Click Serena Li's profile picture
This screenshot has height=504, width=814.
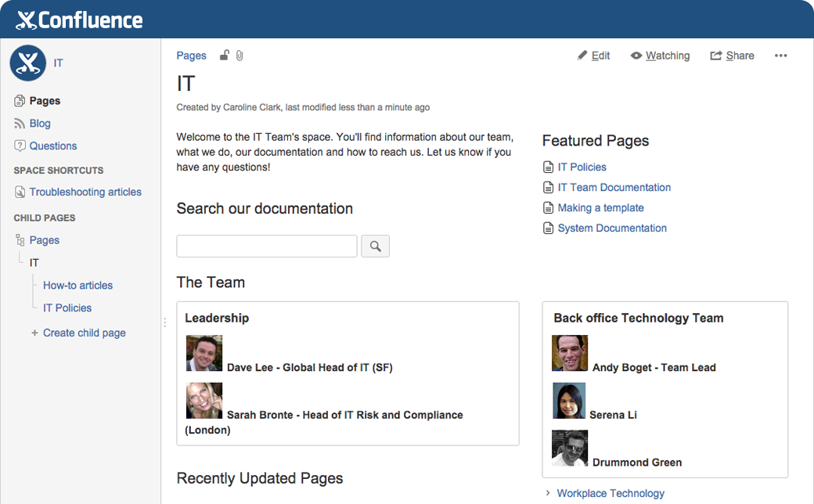(x=570, y=401)
